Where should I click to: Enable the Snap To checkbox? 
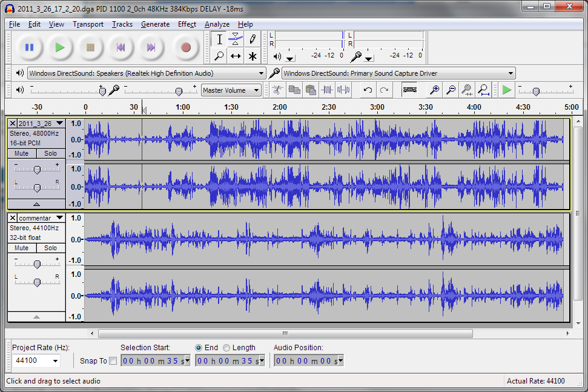coord(113,361)
